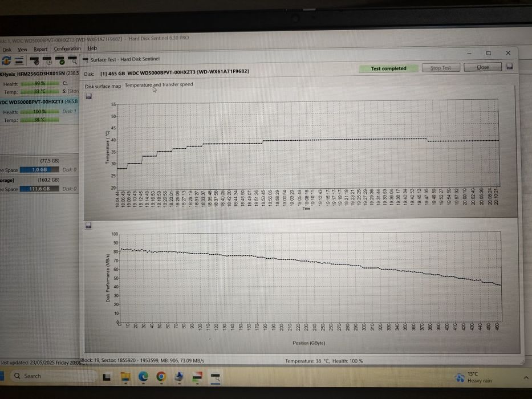Click the (160.2 GB) partition size text
Image resolution: width=532 pixels, height=399 pixels.
(x=48, y=180)
